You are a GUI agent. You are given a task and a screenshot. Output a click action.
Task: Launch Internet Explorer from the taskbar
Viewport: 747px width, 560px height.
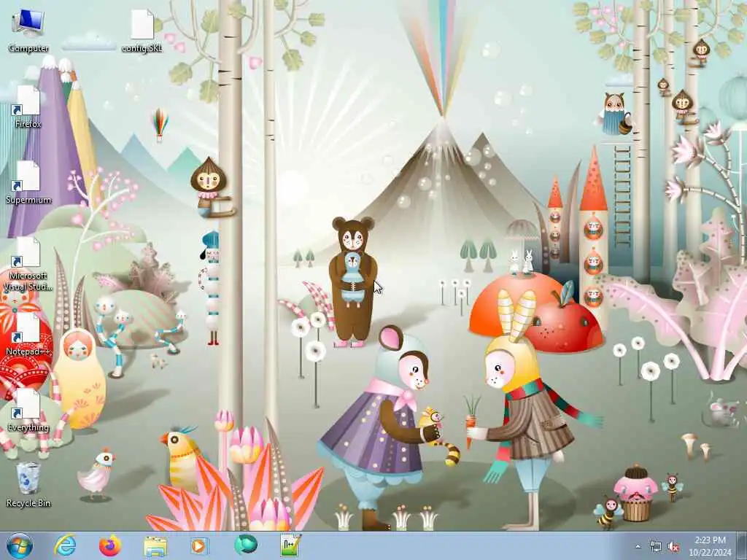click(x=65, y=545)
